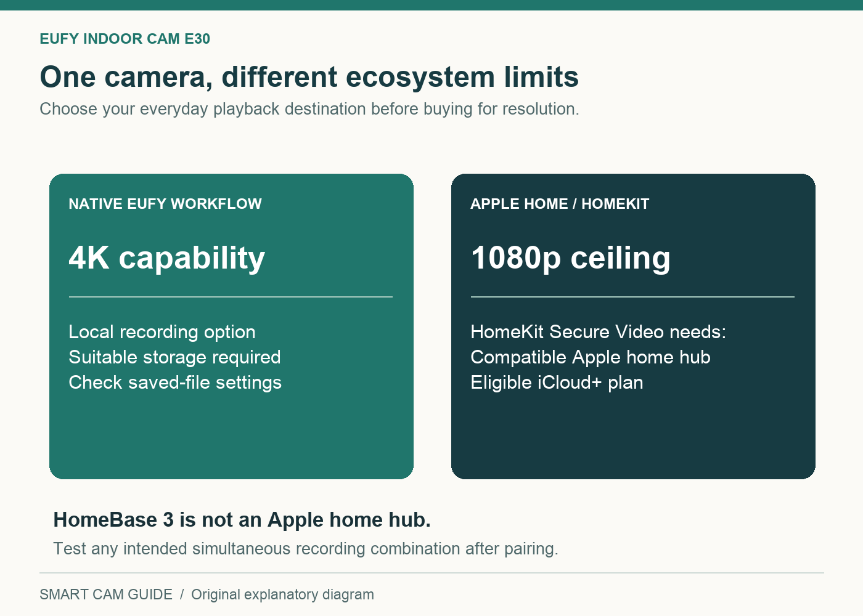Click the subtitle about everyday playback destination

point(309,109)
